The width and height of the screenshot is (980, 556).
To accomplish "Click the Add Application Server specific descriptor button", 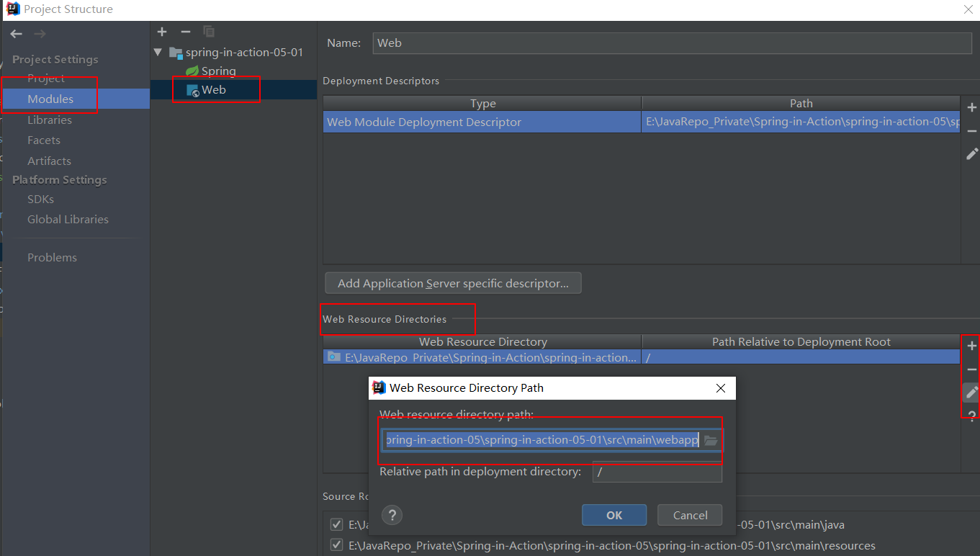I will click(x=453, y=283).
